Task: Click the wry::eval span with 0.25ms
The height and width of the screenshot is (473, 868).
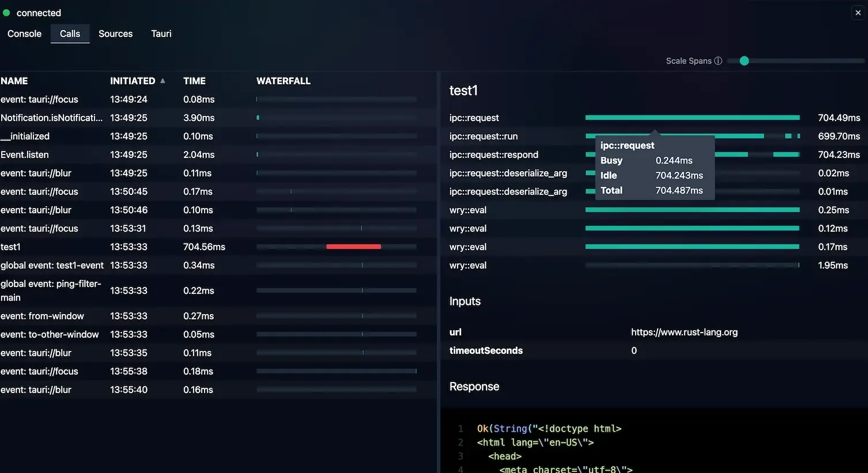Action: tap(655, 210)
